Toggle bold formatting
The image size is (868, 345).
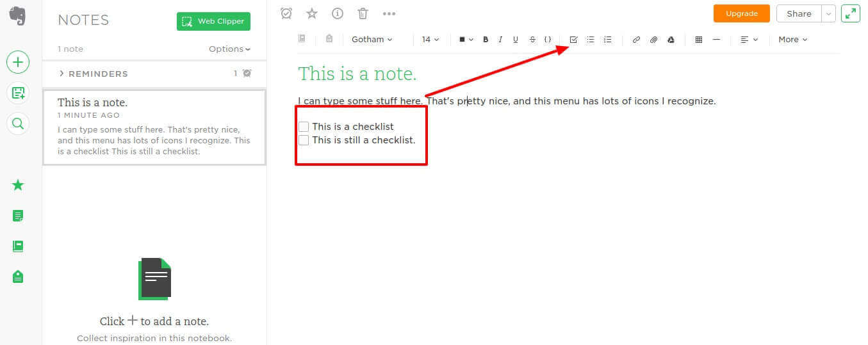tap(486, 40)
